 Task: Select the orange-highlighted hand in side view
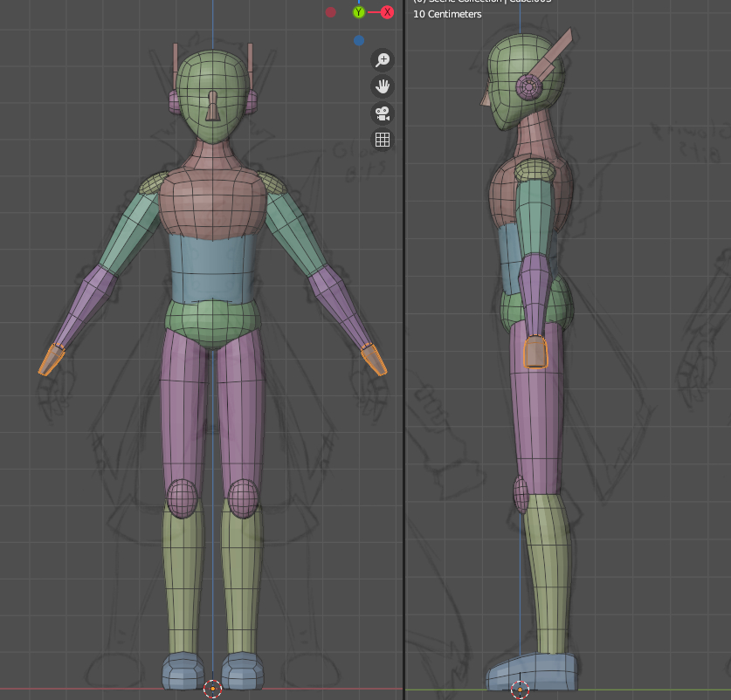[x=534, y=353]
